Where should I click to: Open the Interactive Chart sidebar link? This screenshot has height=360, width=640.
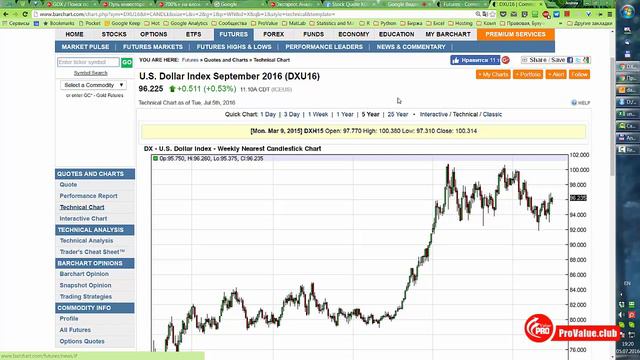tap(83, 219)
